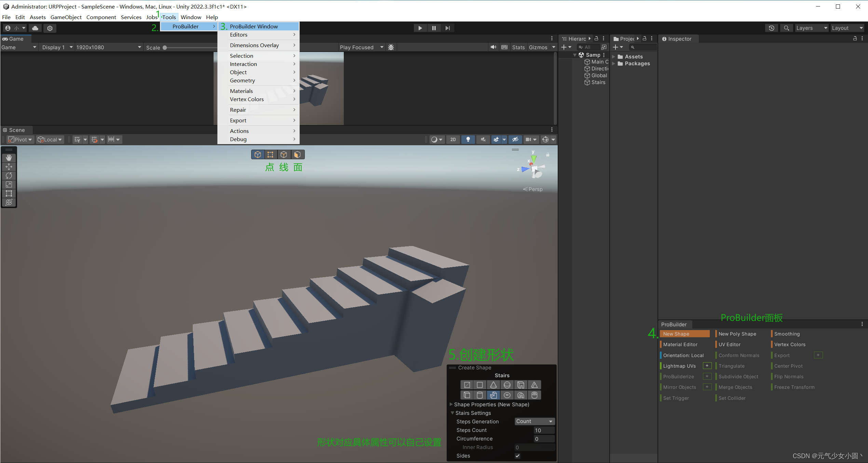Switch to ProBuilder object selection mode

pos(258,155)
